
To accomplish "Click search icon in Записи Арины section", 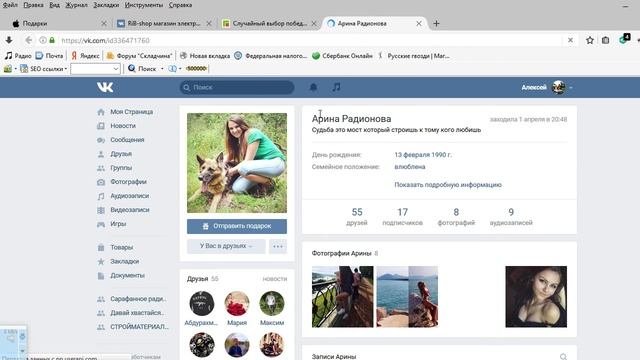I will tap(563, 357).
